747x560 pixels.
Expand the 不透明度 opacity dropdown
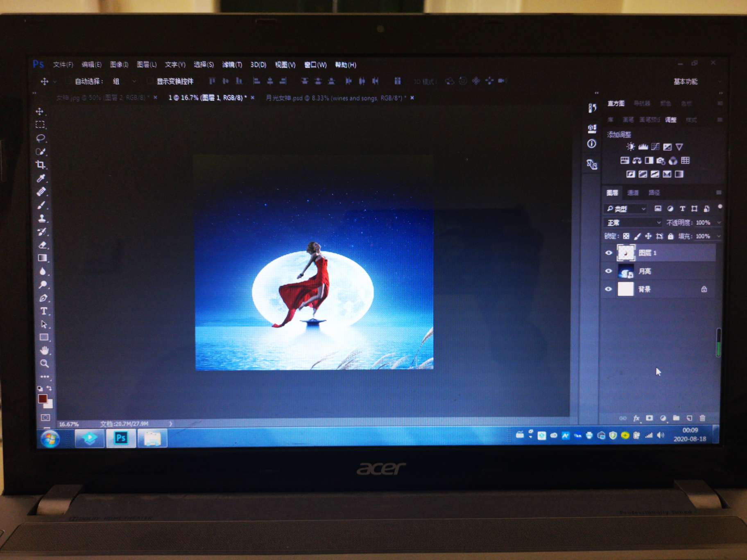click(x=719, y=223)
